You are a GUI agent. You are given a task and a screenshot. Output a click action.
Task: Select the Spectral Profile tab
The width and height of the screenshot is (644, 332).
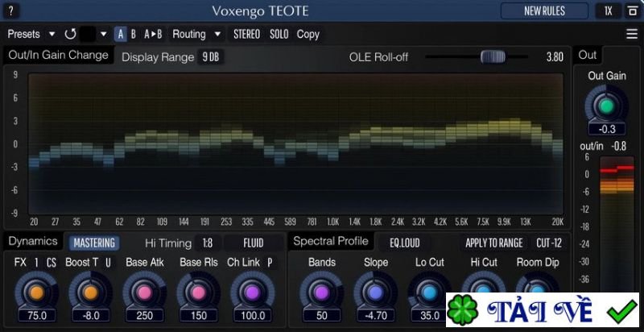coord(331,241)
